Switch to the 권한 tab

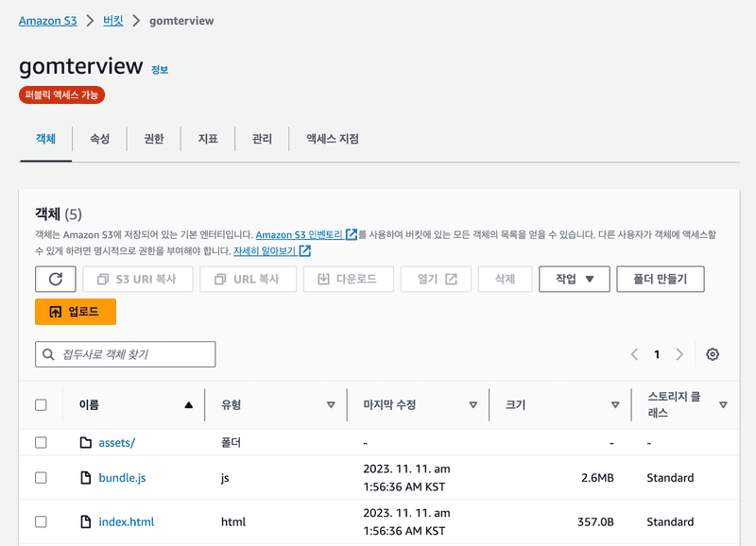point(153,139)
